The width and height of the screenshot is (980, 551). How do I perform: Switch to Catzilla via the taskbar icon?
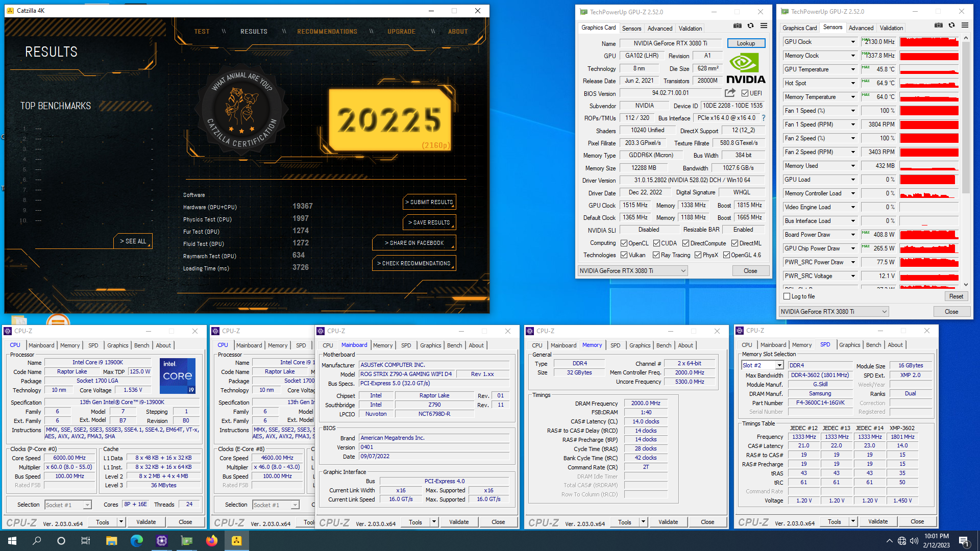pos(236,541)
